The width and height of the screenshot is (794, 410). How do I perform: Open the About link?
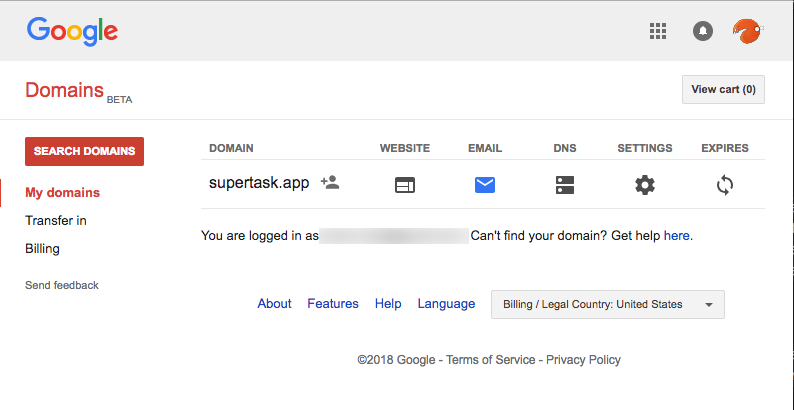coord(274,304)
